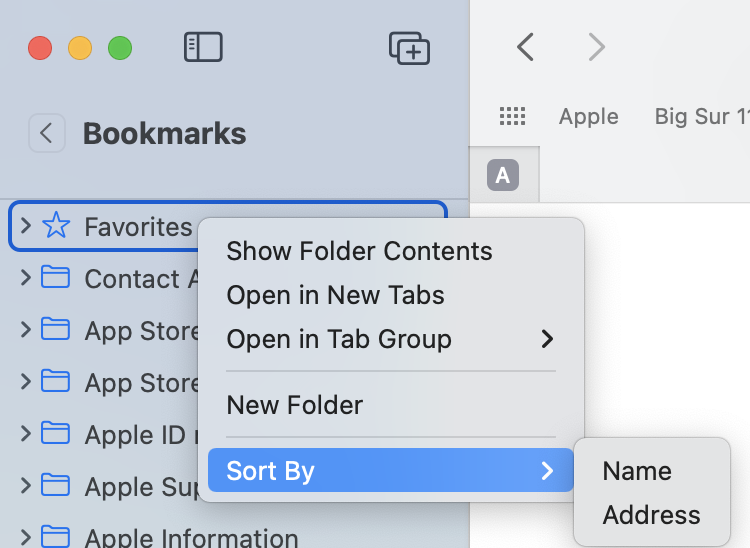Open the Show All Favorites grid icon
This screenshot has height=548, width=750.
click(x=512, y=116)
